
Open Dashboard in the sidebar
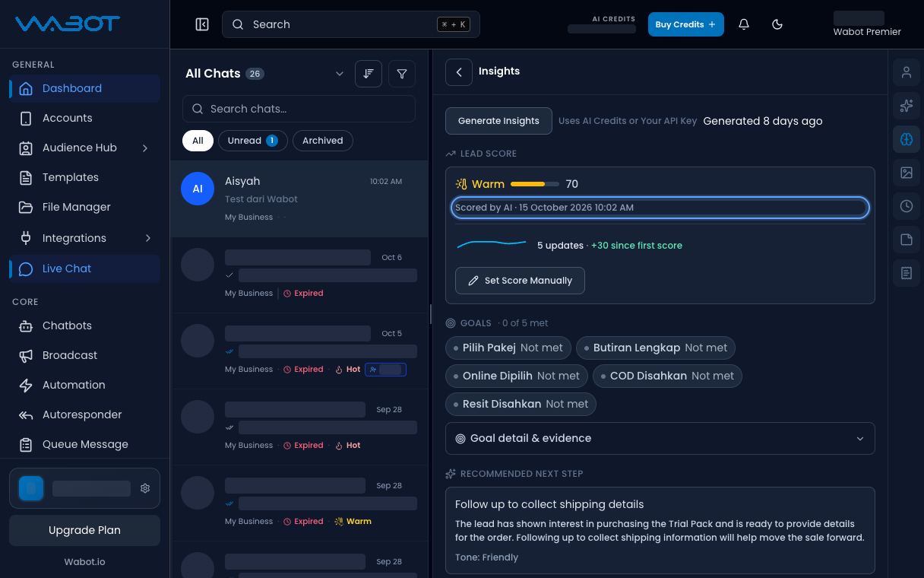(x=85, y=88)
